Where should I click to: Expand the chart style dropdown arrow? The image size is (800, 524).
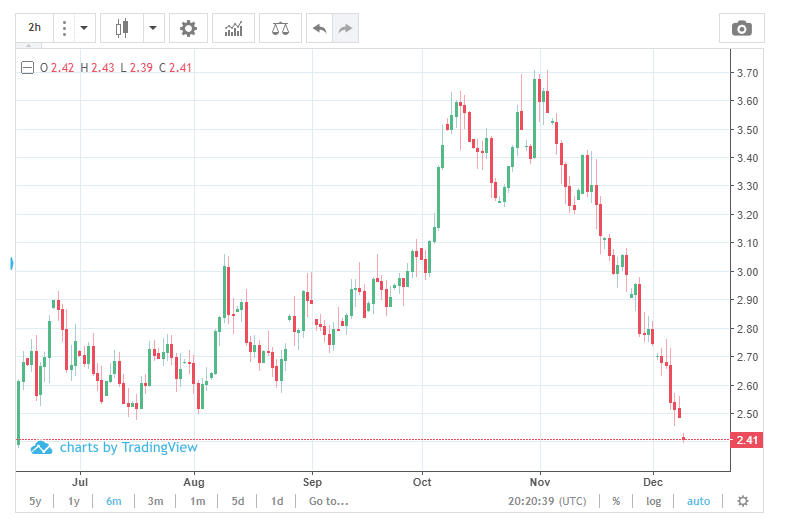(153, 28)
